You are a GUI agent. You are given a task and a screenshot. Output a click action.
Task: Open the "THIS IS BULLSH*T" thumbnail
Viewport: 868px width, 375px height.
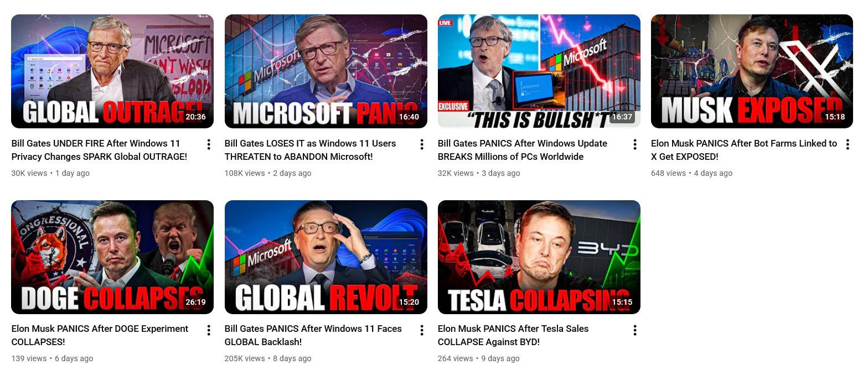tap(539, 71)
